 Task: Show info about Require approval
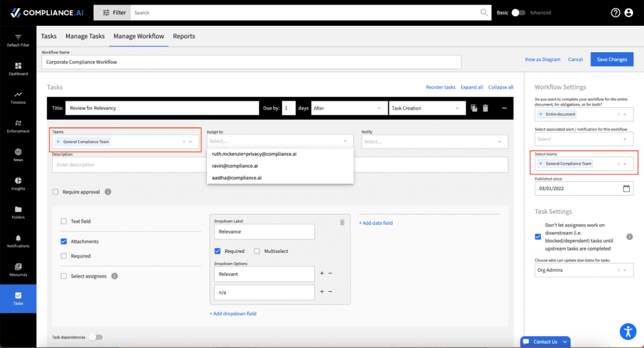pyautogui.click(x=108, y=192)
